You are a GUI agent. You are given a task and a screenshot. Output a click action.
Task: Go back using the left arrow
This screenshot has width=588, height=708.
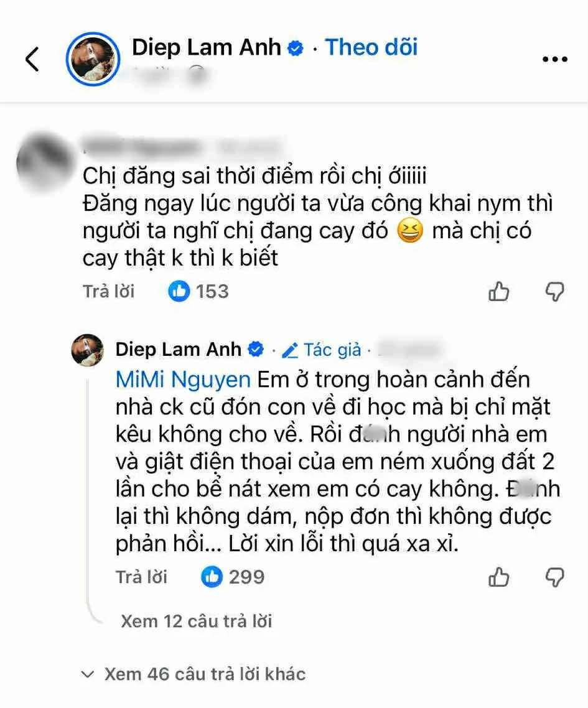tap(32, 59)
